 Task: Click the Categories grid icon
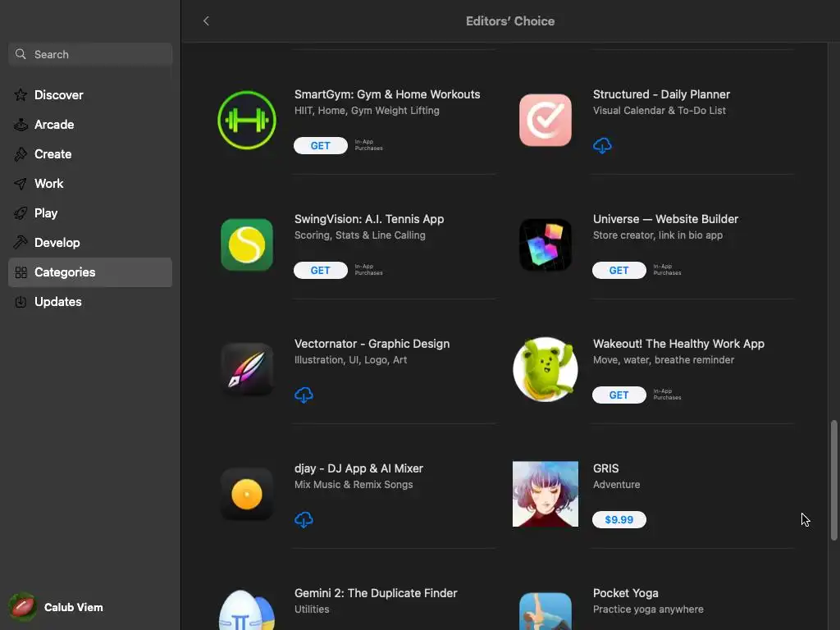pos(21,272)
